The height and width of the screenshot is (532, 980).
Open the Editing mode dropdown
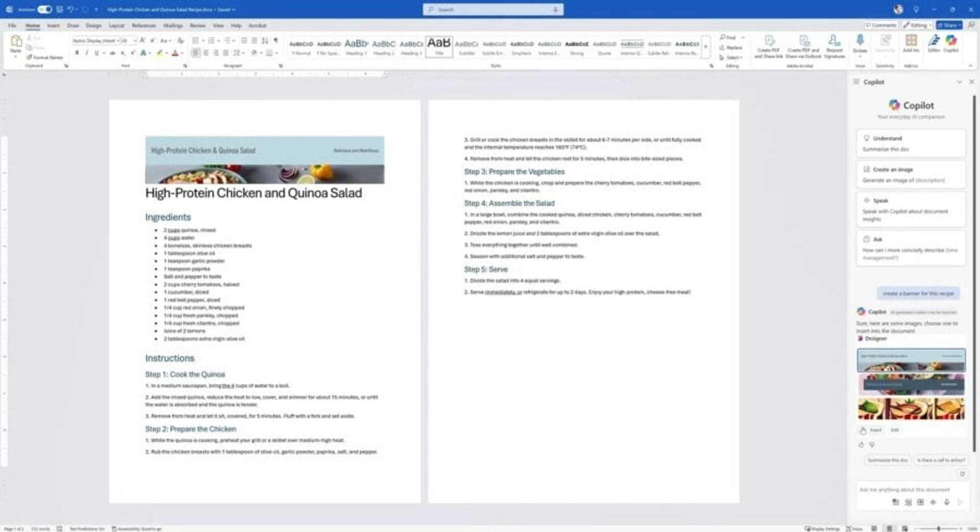tap(917, 25)
